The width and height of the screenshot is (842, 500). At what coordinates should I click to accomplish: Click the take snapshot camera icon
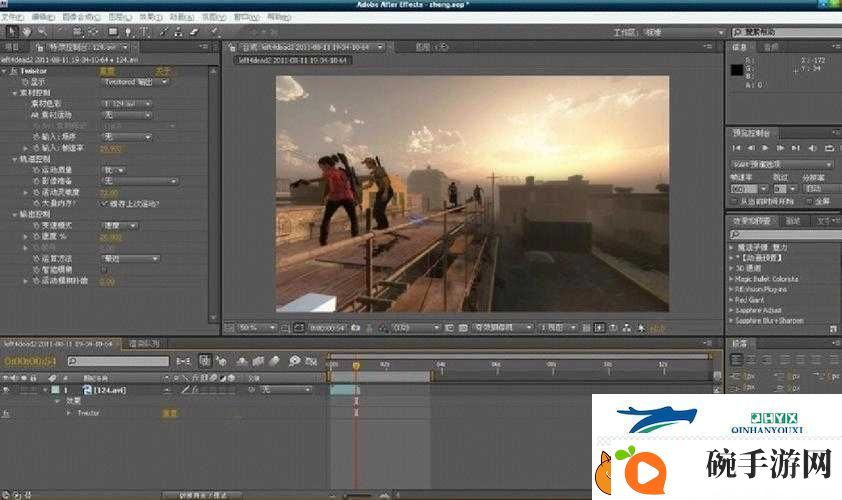[x=355, y=327]
